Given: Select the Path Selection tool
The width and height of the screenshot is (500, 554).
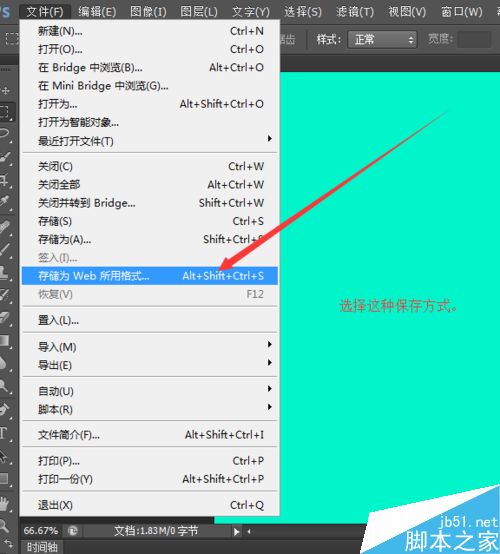Looking at the screenshot, I should 5,456.
